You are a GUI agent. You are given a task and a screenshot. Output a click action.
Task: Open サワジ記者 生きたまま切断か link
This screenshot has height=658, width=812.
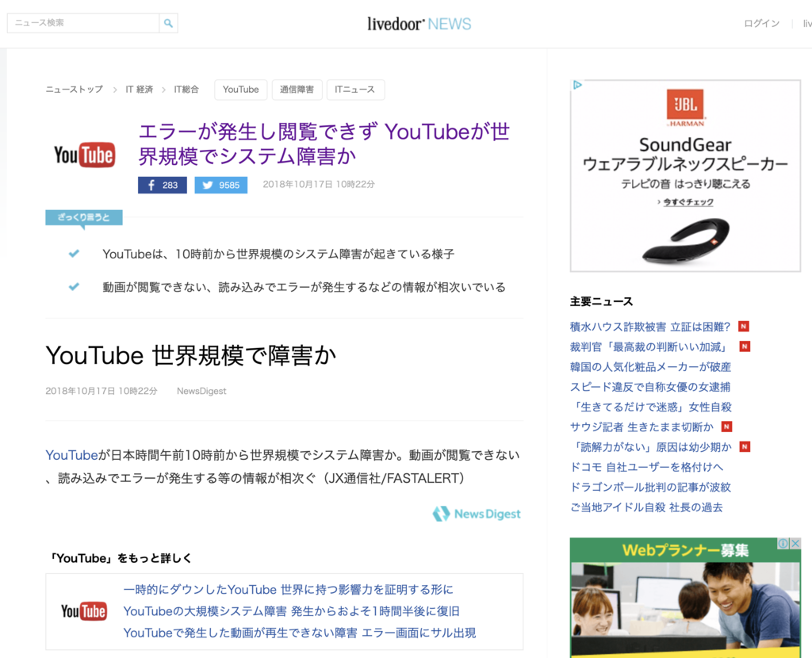tap(642, 427)
